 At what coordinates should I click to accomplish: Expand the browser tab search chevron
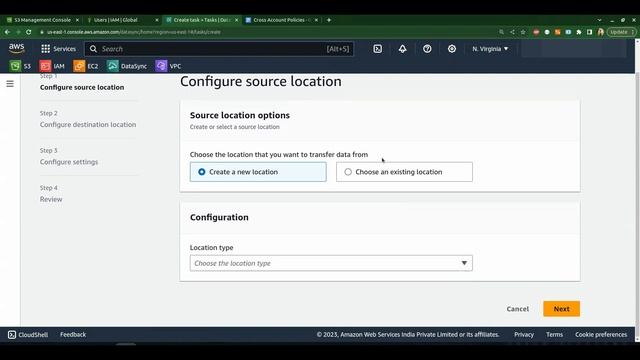point(599,20)
